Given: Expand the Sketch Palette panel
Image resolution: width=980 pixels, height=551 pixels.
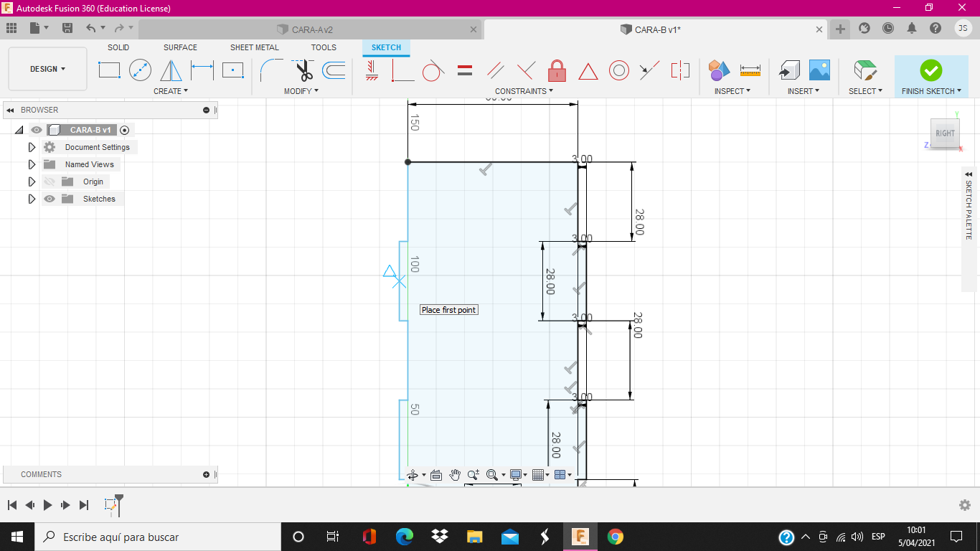Looking at the screenshot, I should click(x=969, y=174).
